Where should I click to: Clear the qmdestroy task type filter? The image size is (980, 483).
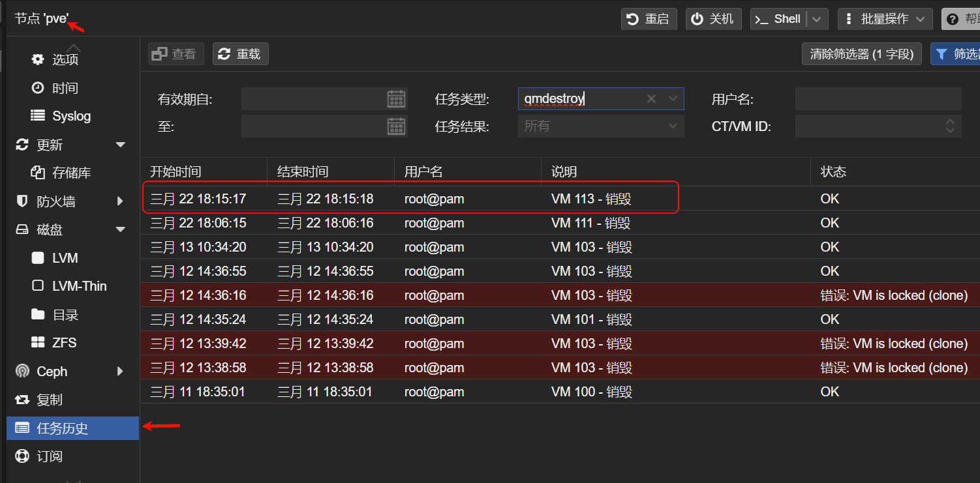(x=651, y=99)
